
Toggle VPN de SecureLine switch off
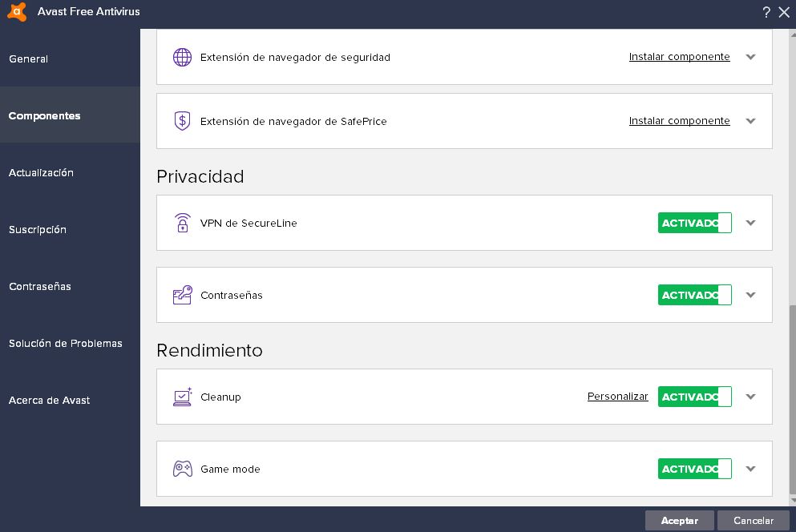tap(694, 223)
